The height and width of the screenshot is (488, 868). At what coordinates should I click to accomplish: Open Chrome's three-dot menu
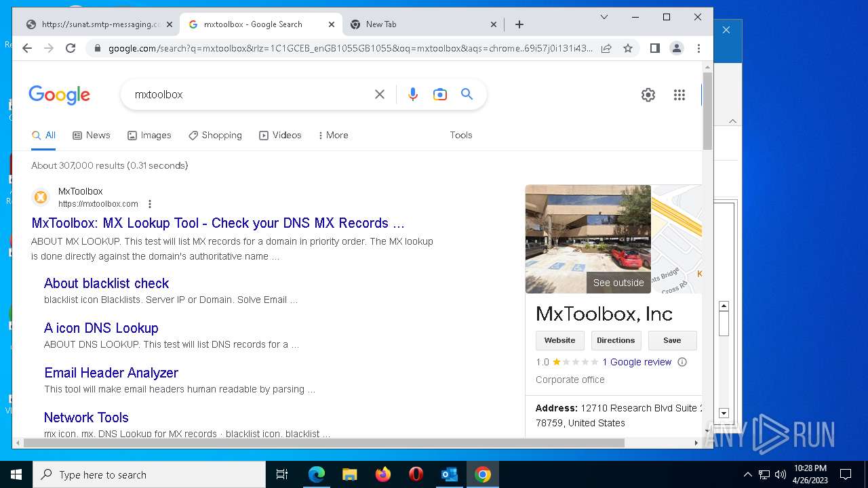click(698, 48)
